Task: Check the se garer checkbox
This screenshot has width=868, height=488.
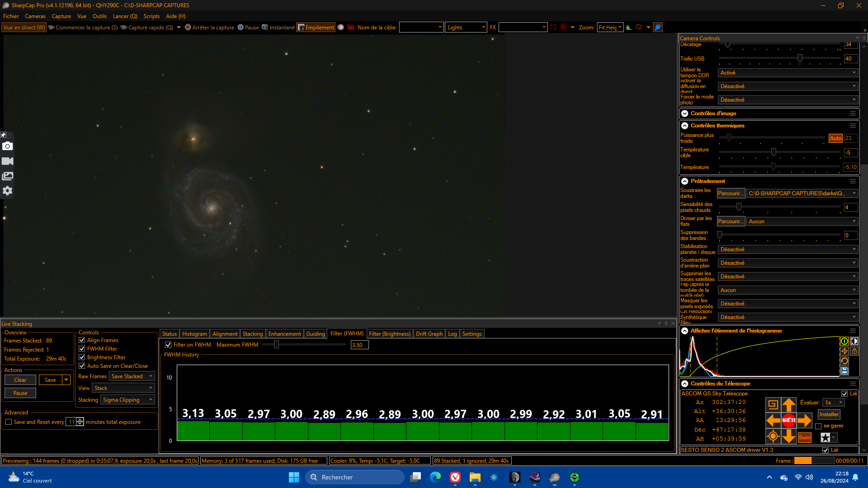Action: [818, 426]
